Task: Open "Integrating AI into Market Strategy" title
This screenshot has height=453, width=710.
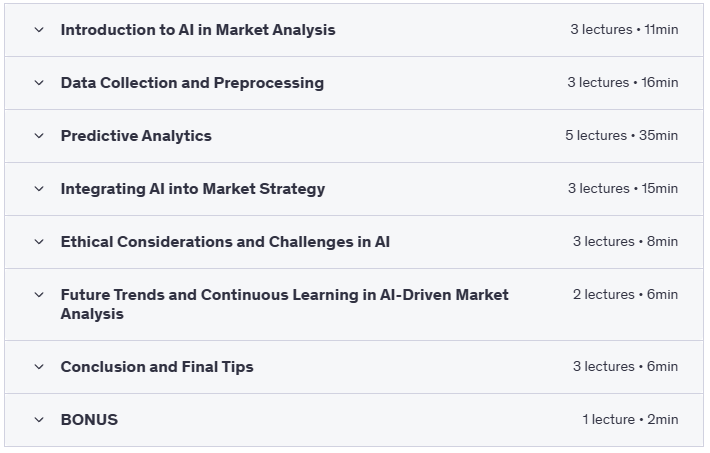Action: tap(193, 189)
